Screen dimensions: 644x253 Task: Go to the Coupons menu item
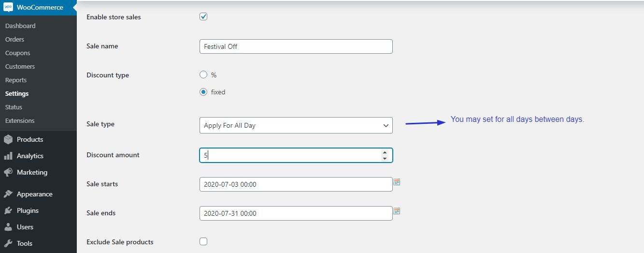[x=17, y=53]
